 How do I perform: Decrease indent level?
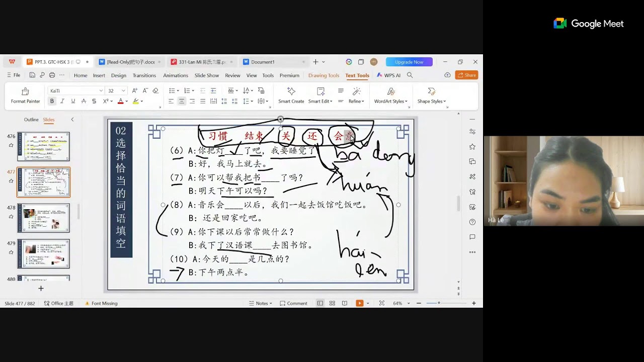(203, 90)
